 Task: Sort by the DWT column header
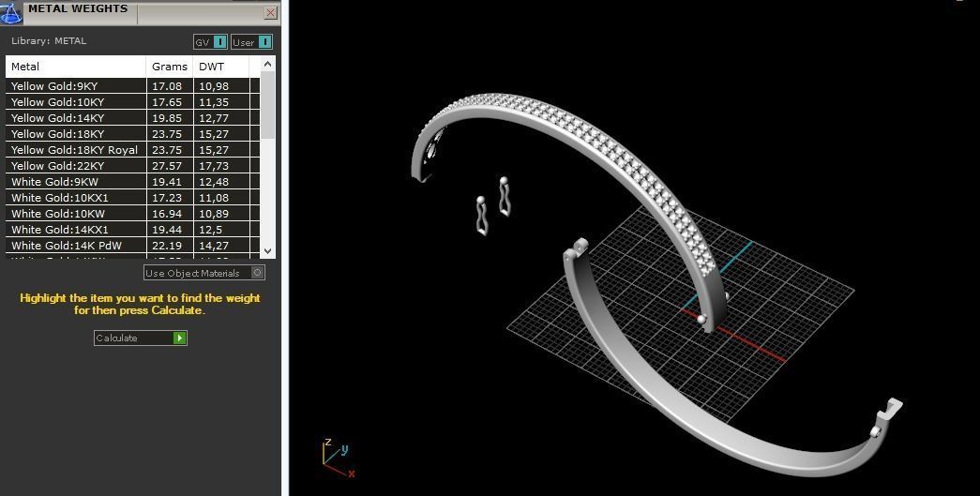coord(220,67)
